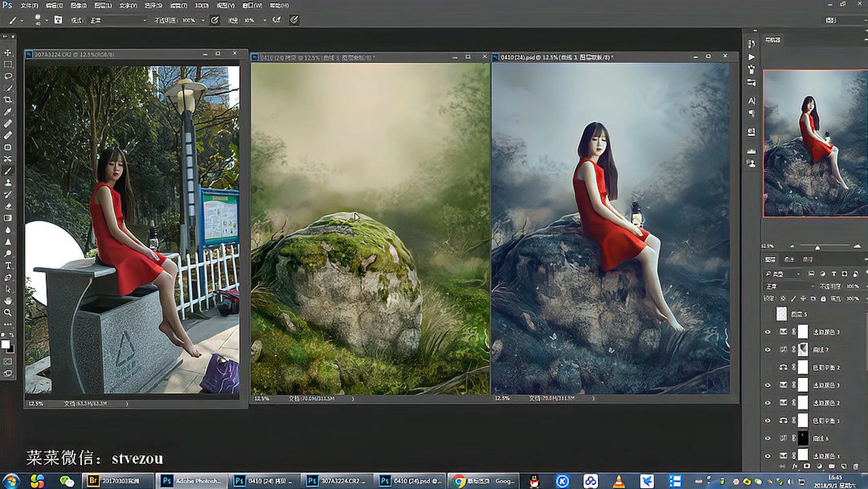Select the Horizontal Type tool
The height and width of the screenshot is (489, 868).
pos(8,265)
